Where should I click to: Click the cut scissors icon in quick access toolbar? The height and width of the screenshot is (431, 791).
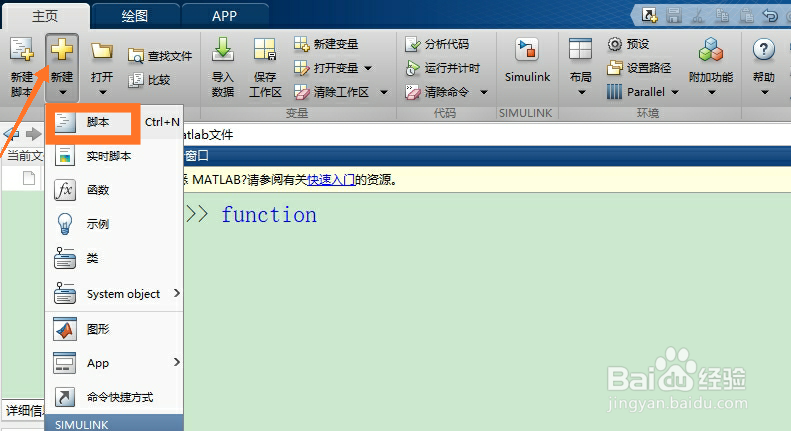(698, 16)
